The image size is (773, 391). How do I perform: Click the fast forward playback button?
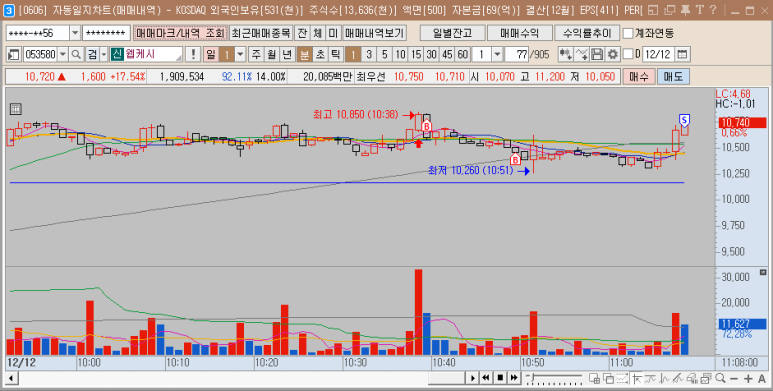[x=514, y=378]
